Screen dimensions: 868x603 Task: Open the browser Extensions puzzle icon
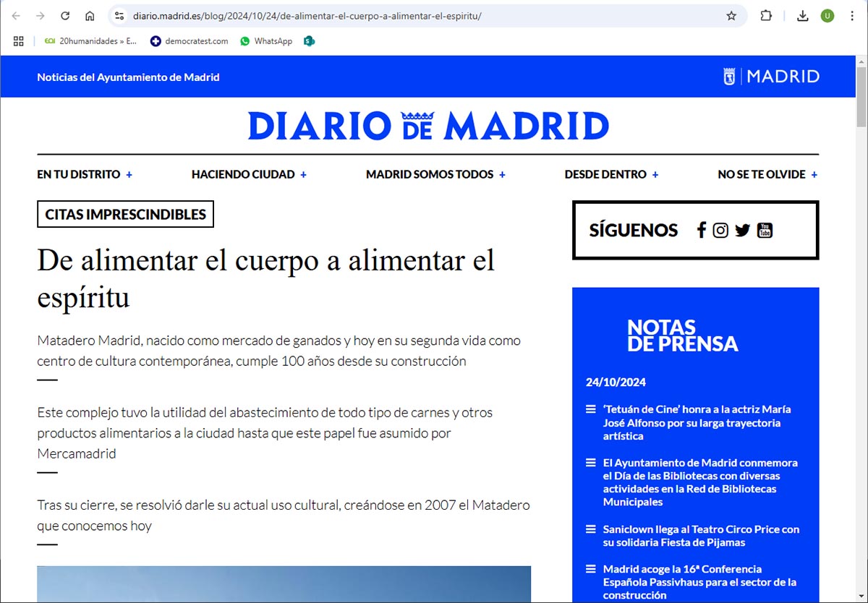pyautogui.click(x=766, y=16)
